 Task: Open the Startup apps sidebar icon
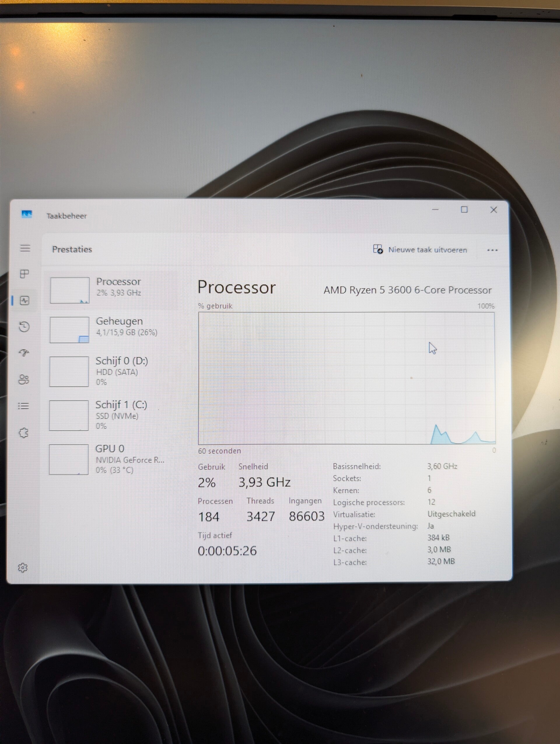click(x=24, y=353)
